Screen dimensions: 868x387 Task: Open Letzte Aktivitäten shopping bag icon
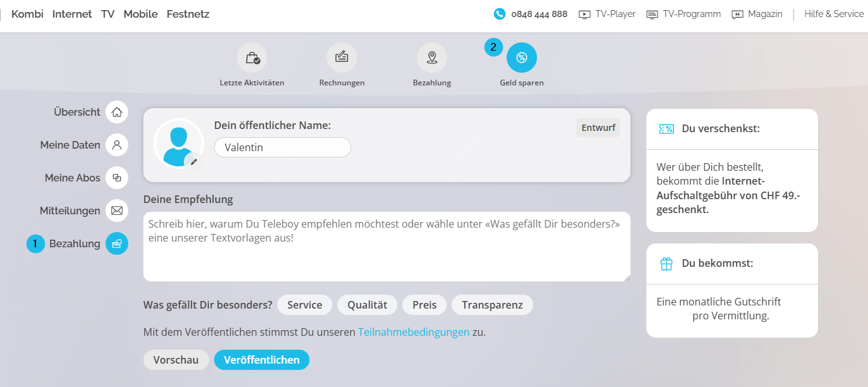point(252,58)
